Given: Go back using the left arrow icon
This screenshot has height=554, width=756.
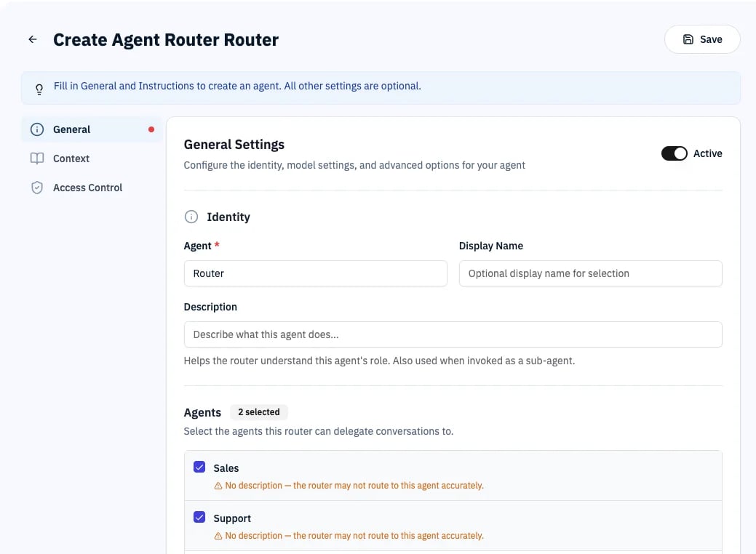Looking at the screenshot, I should pyautogui.click(x=33, y=39).
